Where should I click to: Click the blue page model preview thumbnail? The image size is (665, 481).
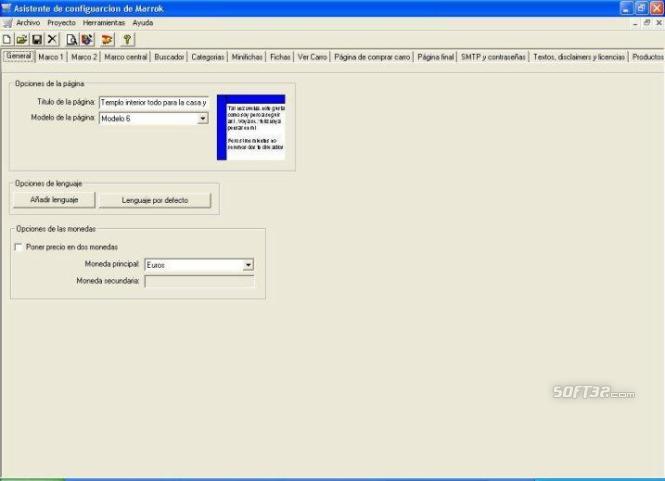(x=251, y=127)
